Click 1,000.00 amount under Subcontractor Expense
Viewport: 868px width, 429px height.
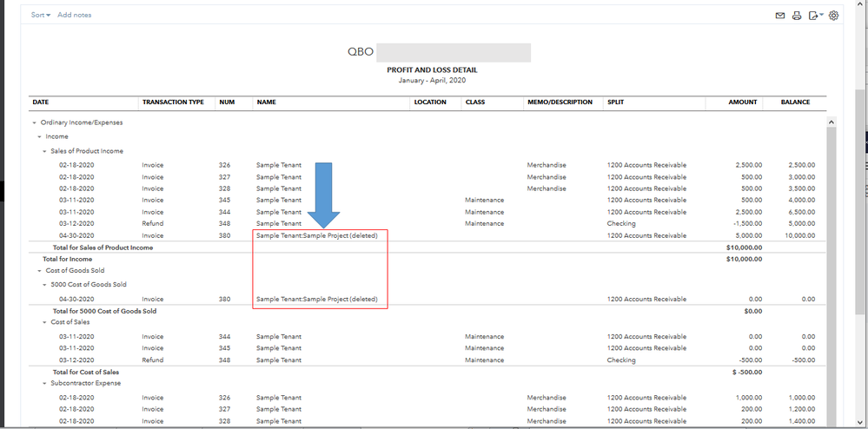749,398
